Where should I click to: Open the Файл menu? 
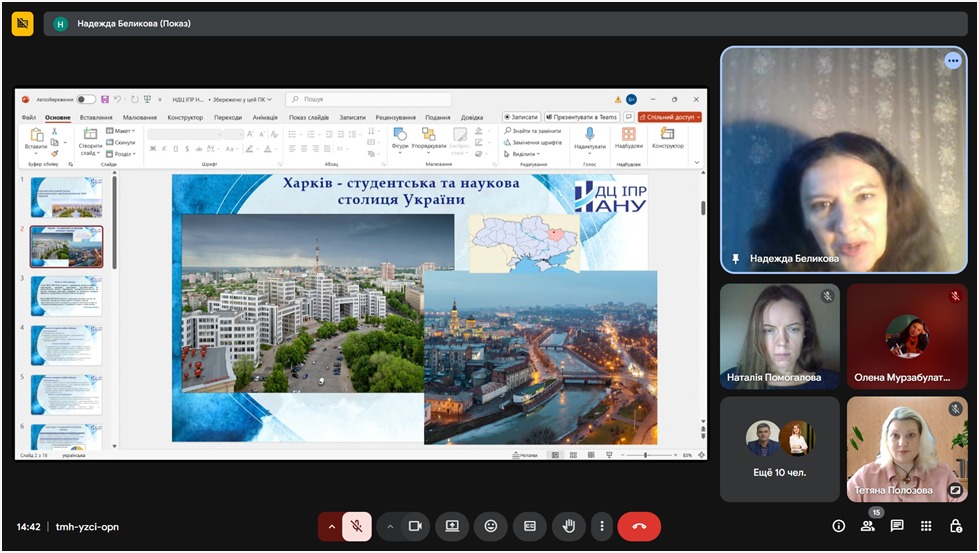(29, 117)
